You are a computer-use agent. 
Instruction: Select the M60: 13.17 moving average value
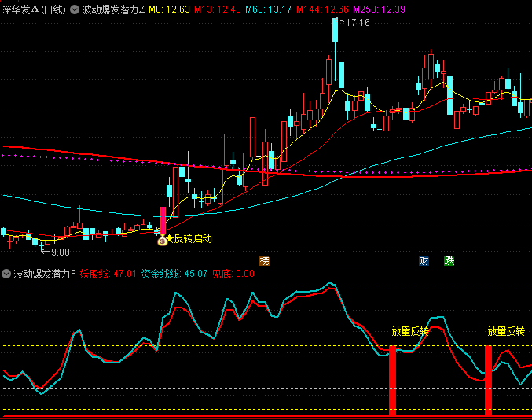(269, 9)
